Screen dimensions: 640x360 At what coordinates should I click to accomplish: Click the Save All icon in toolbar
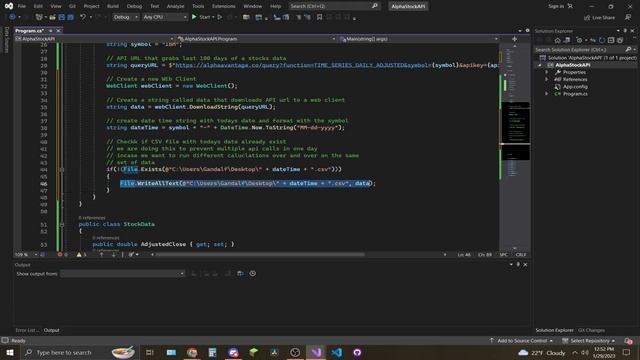click(70, 17)
